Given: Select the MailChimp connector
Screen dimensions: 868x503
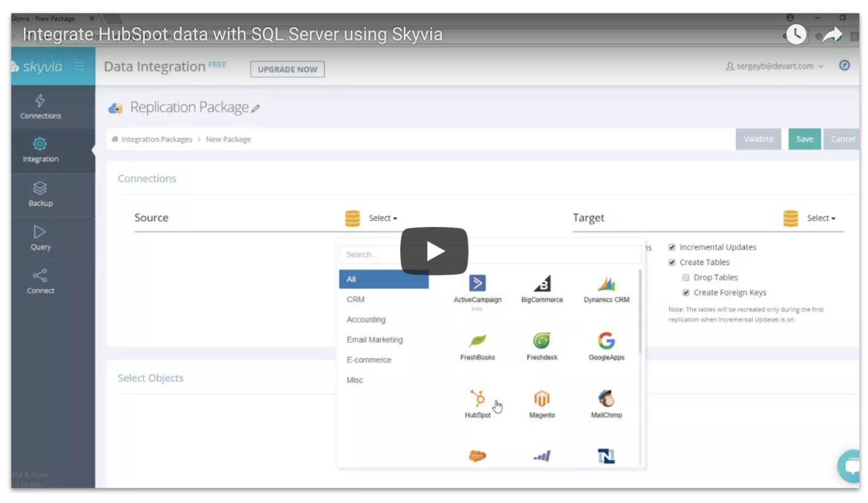Looking at the screenshot, I should click(606, 404).
